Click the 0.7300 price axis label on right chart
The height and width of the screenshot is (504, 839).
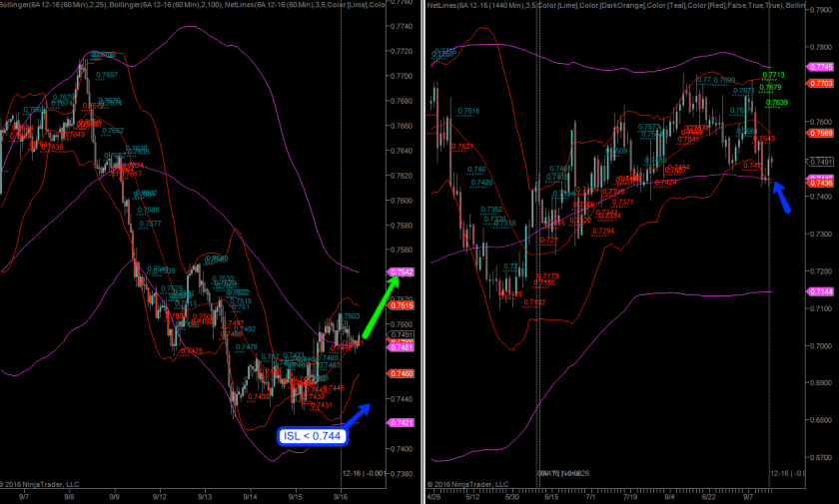coord(821,235)
